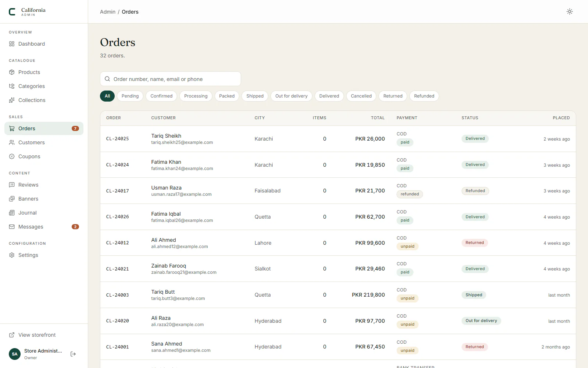Click the Products box icon
Image resolution: width=588 pixels, height=368 pixels.
click(12, 72)
